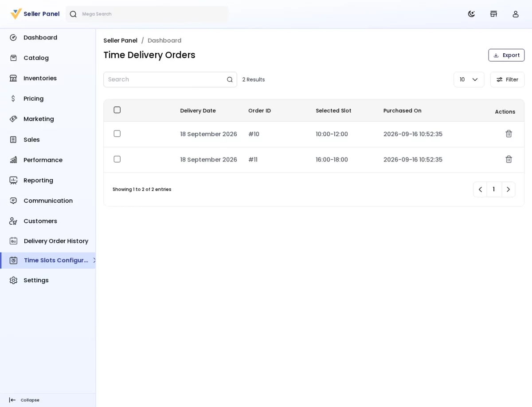
Task: Tick the select-all checkbox in table header
Action: [117, 110]
